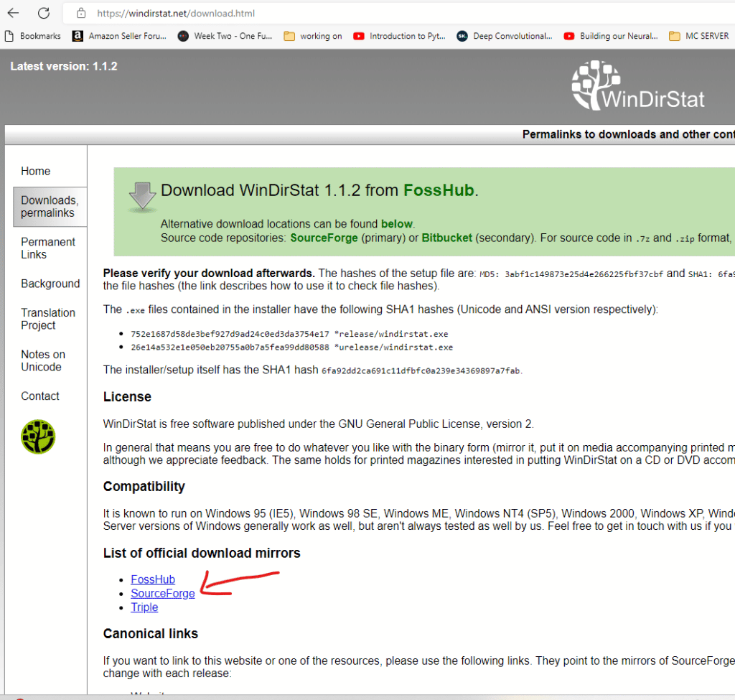Click the urelease/windirstat.exe hash line

pyautogui.click(x=291, y=347)
